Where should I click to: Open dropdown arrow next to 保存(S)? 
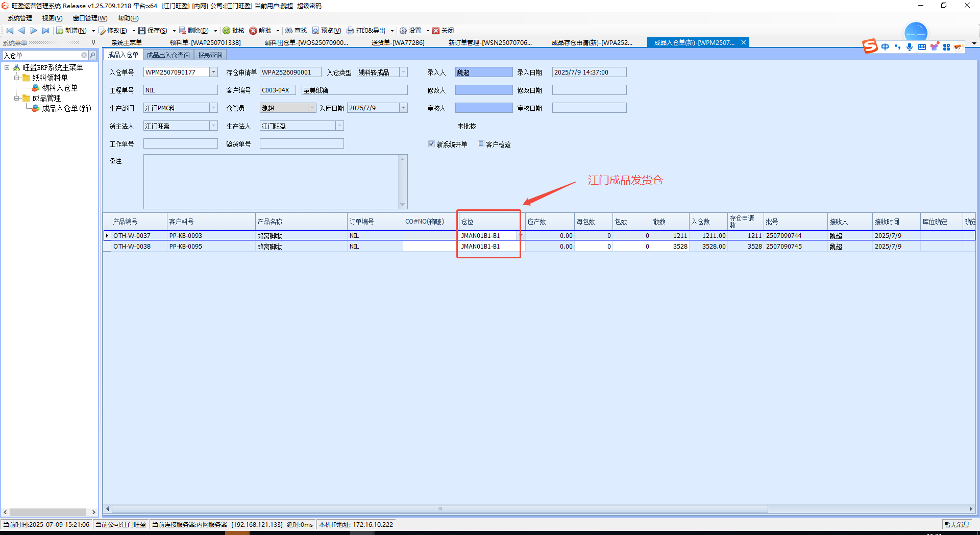[x=174, y=31]
